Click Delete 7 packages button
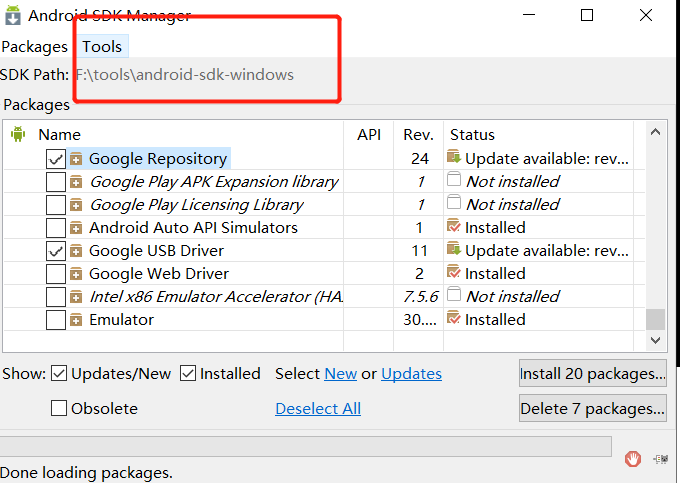 pyautogui.click(x=593, y=408)
